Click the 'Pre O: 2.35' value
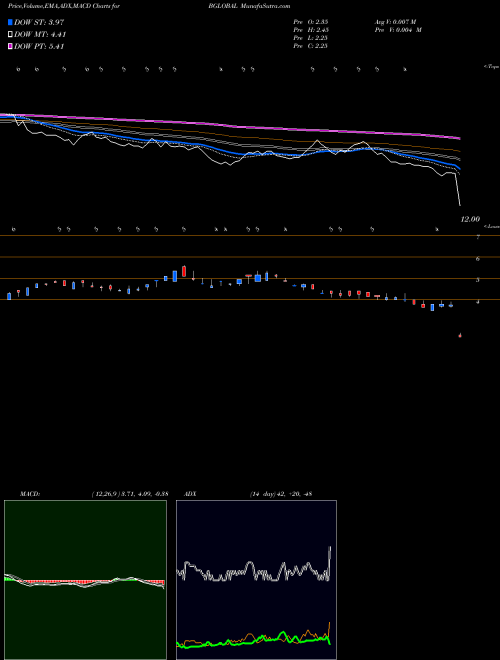Screen dimensions: 500x660 coord(311,22)
